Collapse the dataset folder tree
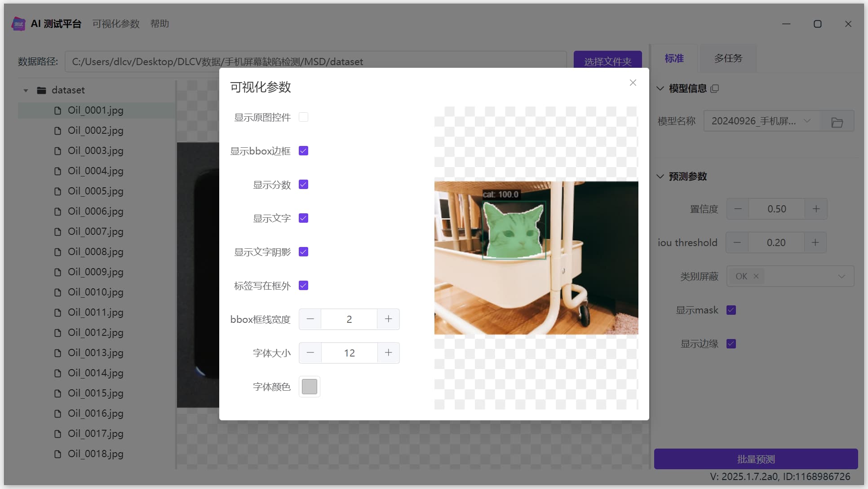The height and width of the screenshot is (489, 868). click(26, 90)
